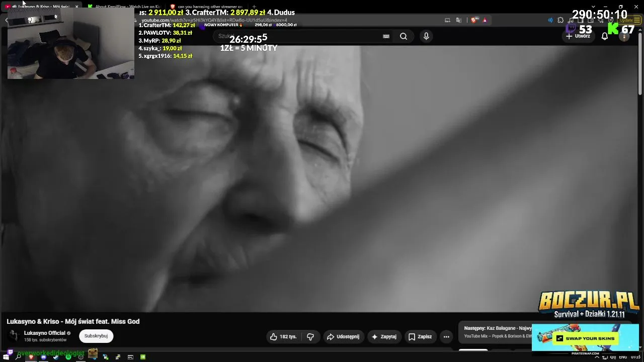Image resolution: width=644 pixels, height=362 pixels.
Task: Click the translate page icon in the address bar
Action: pos(459,20)
